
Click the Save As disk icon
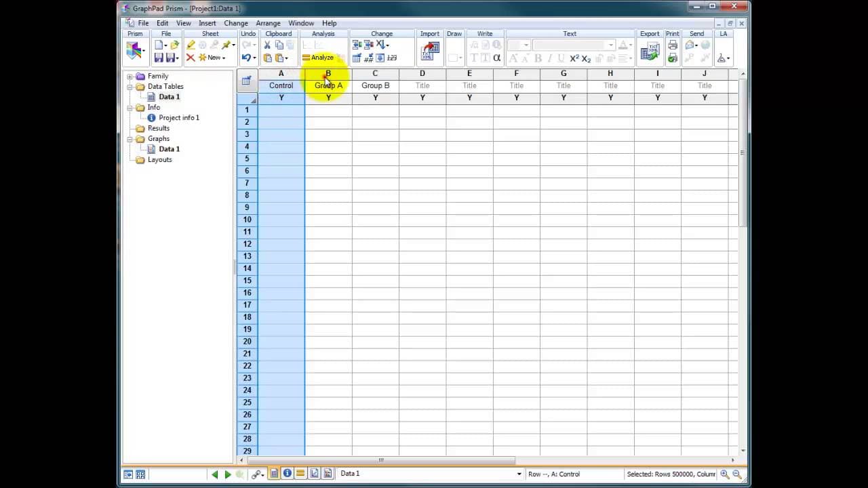[x=170, y=58]
